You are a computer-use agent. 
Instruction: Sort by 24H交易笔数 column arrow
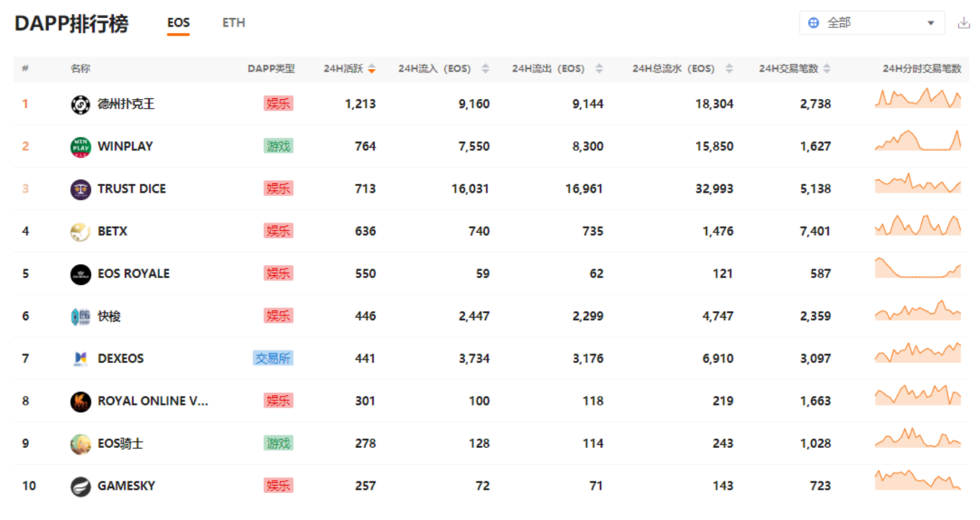pos(827,68)
